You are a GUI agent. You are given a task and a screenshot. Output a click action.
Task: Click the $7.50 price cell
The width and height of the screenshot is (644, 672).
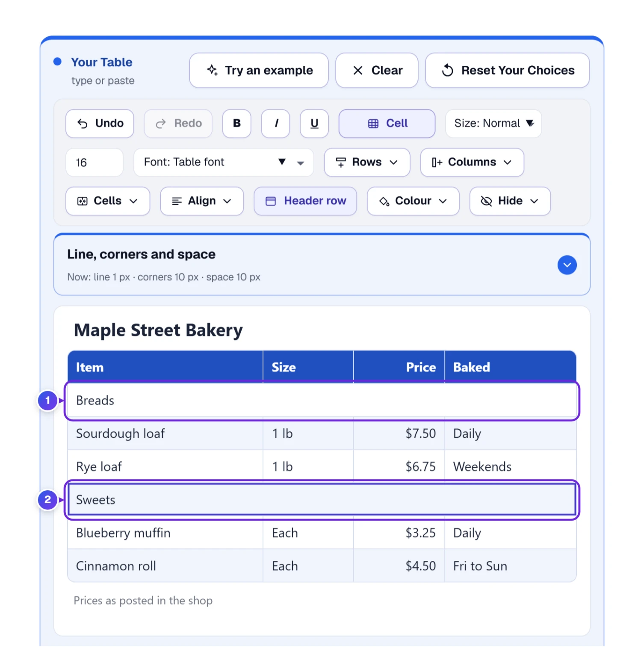[x=399, y=433]
